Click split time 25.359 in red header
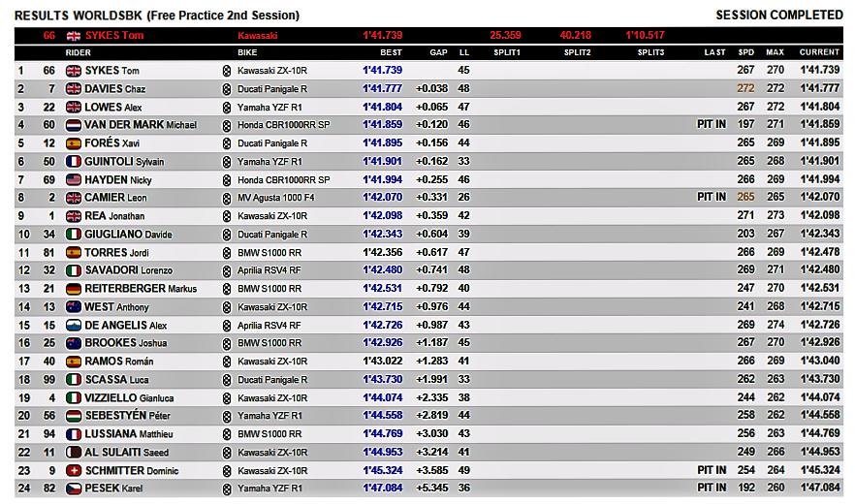Screen dimensions: 855x504 (505, 36)
